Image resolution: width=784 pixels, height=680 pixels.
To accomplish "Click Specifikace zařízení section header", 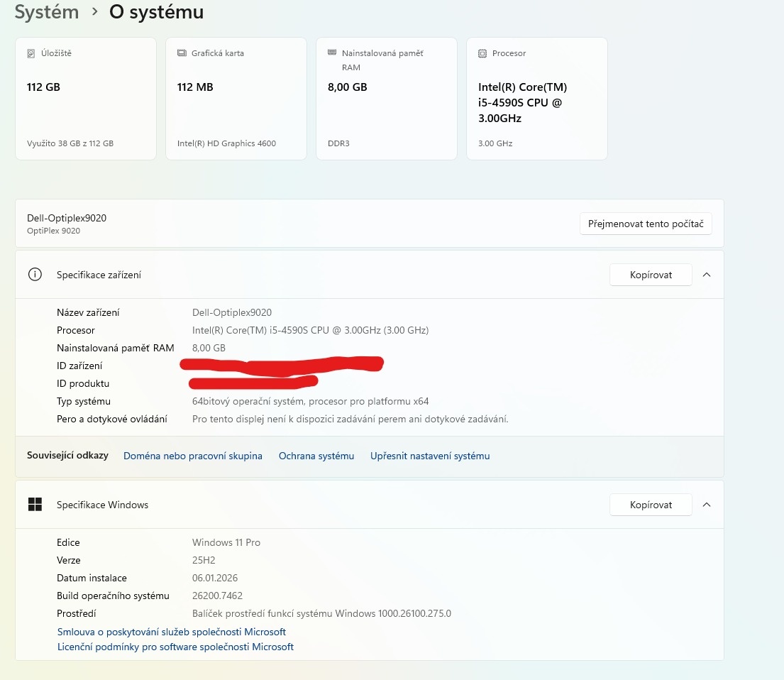I will [x=370, y=275].
